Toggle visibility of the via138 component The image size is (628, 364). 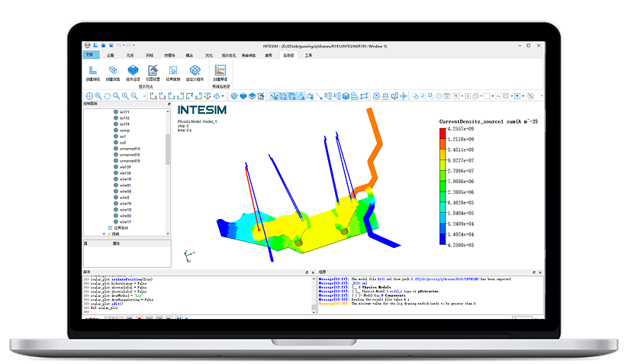[x=116, y=173]
